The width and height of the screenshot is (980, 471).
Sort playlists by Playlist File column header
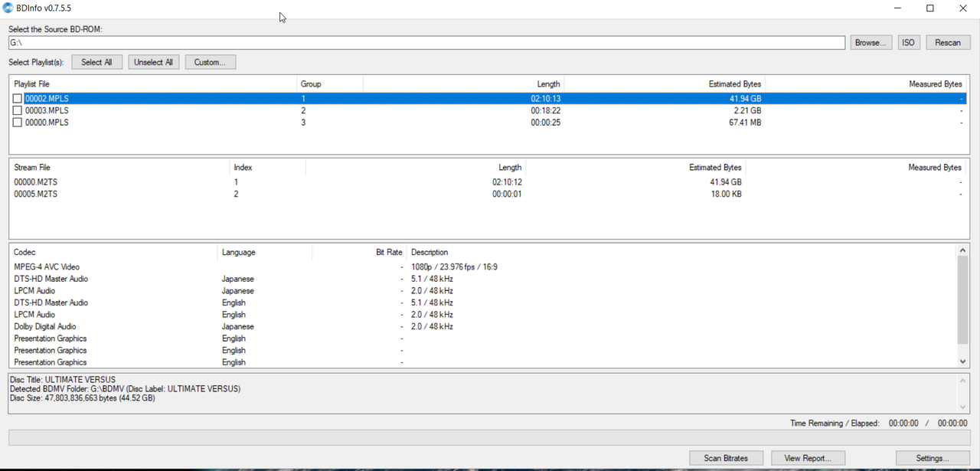pos(153,83)
